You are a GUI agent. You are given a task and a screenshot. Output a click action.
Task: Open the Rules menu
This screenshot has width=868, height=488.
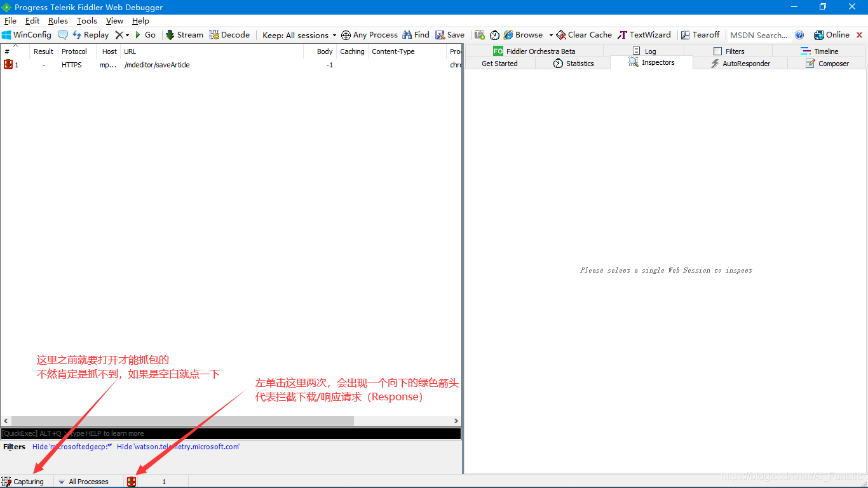(x=58, y=21)
